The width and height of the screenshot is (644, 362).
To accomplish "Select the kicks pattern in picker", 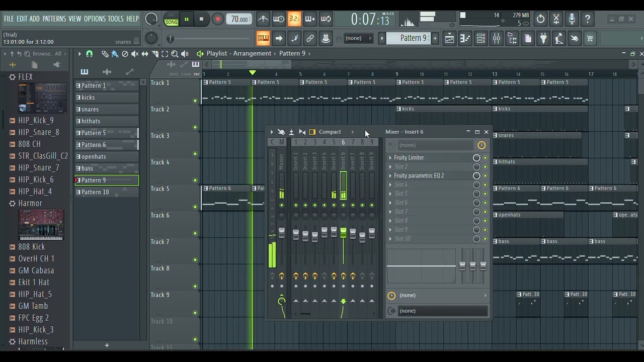I will [107, 98].
